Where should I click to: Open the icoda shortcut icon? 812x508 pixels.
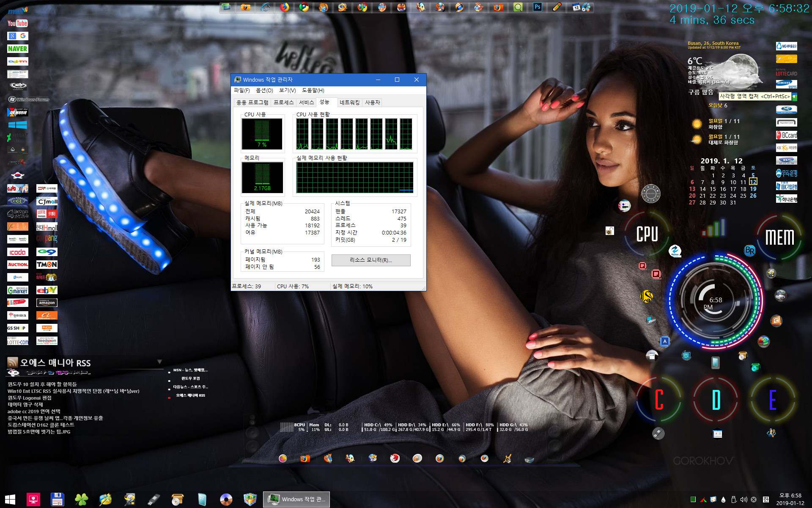[x=18, y=252]
